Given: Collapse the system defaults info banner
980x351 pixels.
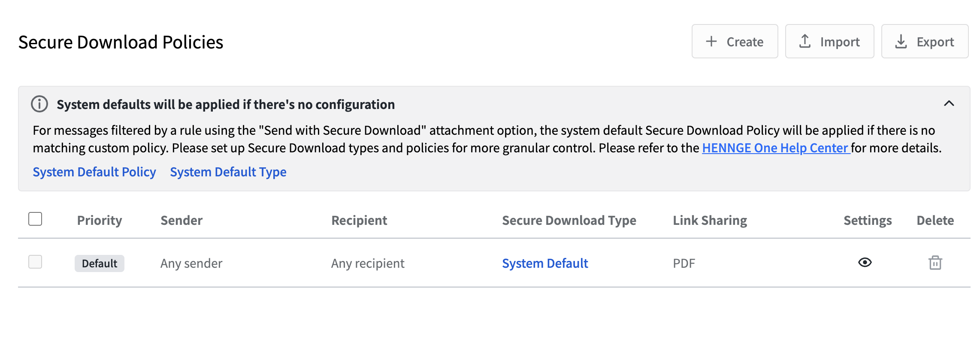Looking at the screenshot, I should point(949,103).
